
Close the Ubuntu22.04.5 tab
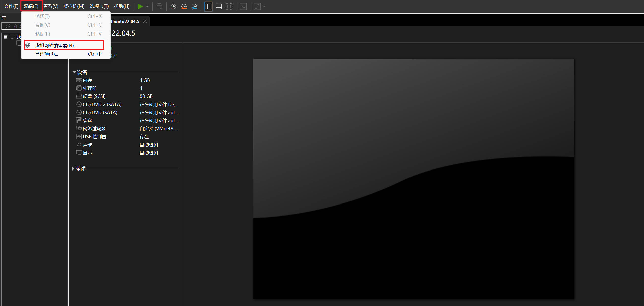point(145,21)
